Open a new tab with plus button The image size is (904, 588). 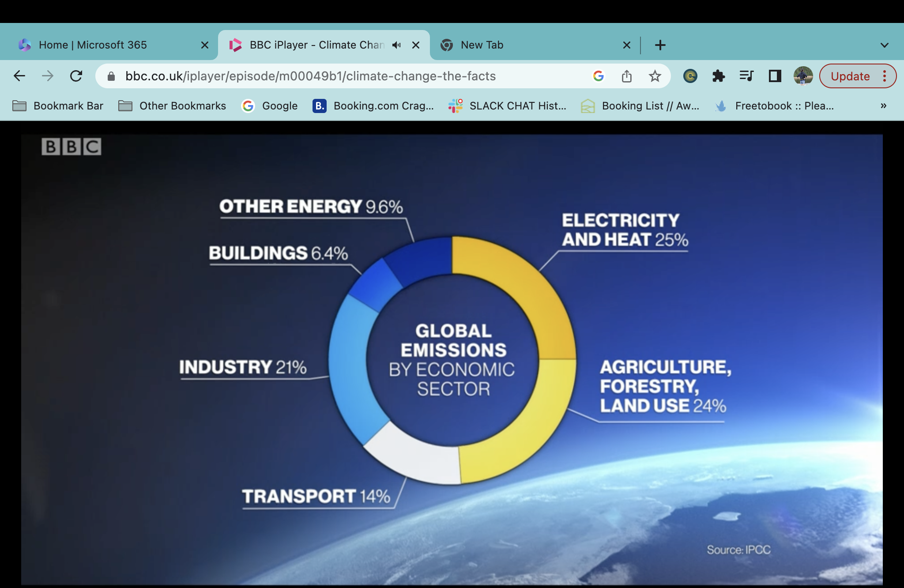tap(660, 45)
